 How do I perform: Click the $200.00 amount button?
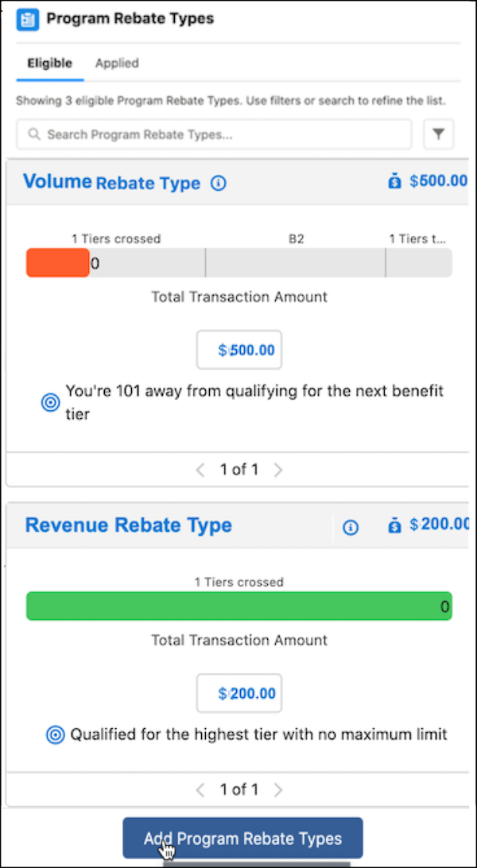tap(238, 692)
